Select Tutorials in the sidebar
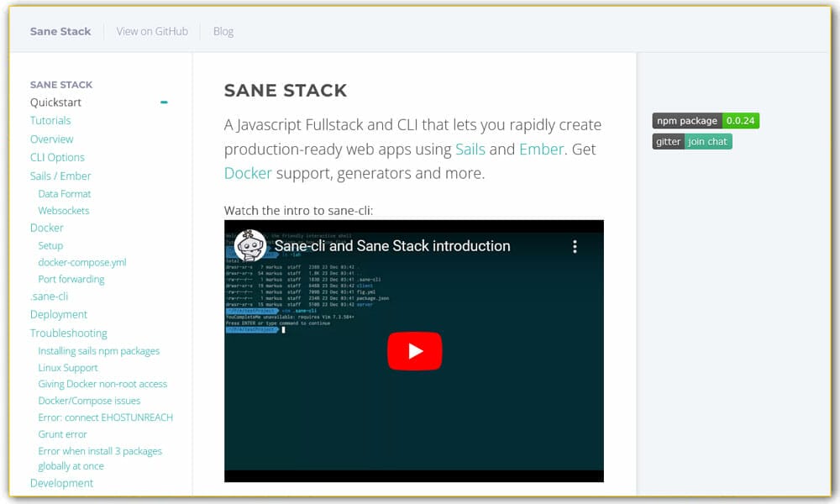Screen dimensions: 840x504 point(50,120)
